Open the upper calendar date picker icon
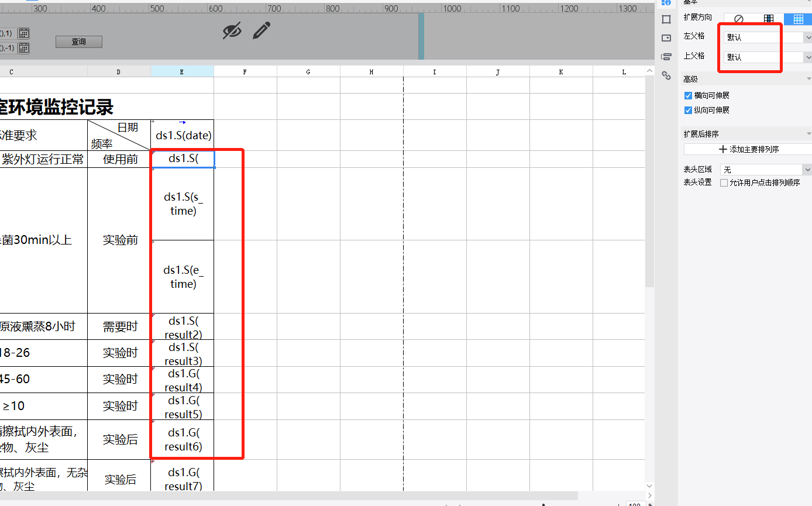Screen dimensions: 812x506 [x=24, y=33]
